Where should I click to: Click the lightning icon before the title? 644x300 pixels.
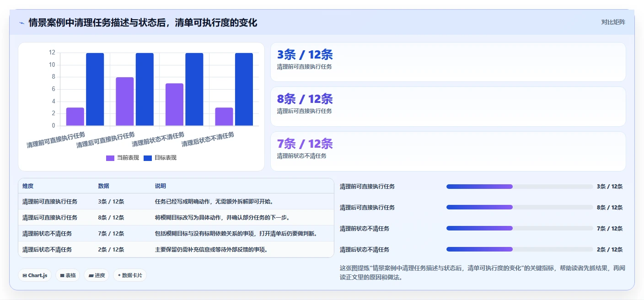pyautogui.click(x=21, y=23)
